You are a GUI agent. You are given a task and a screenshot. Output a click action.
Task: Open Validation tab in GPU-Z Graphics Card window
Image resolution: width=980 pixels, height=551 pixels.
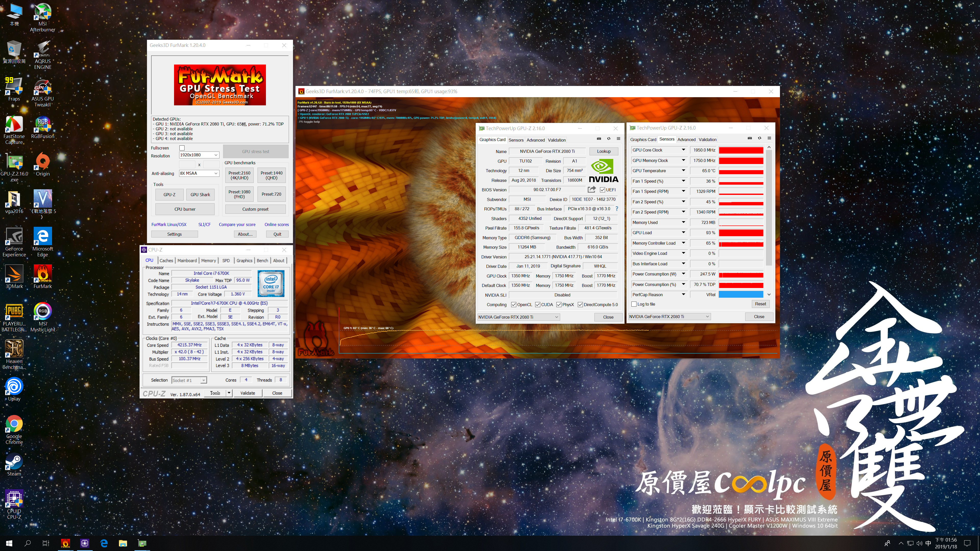557,140
